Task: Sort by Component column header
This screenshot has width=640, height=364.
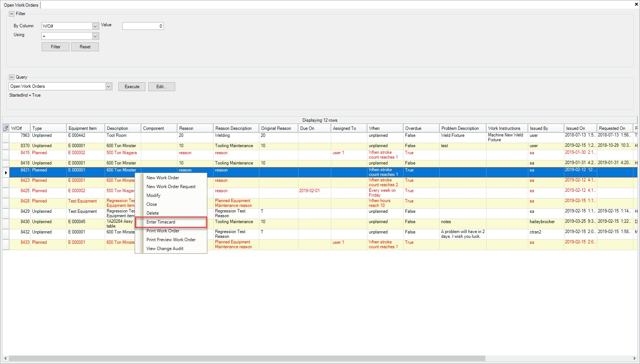Action: pyautogui.click(x=159, y=128)
